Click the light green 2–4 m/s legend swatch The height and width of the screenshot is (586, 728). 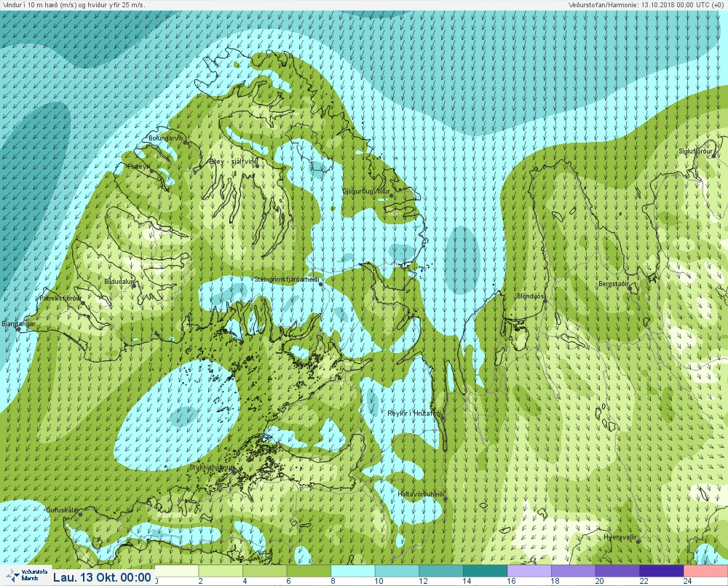coord(221,571)
